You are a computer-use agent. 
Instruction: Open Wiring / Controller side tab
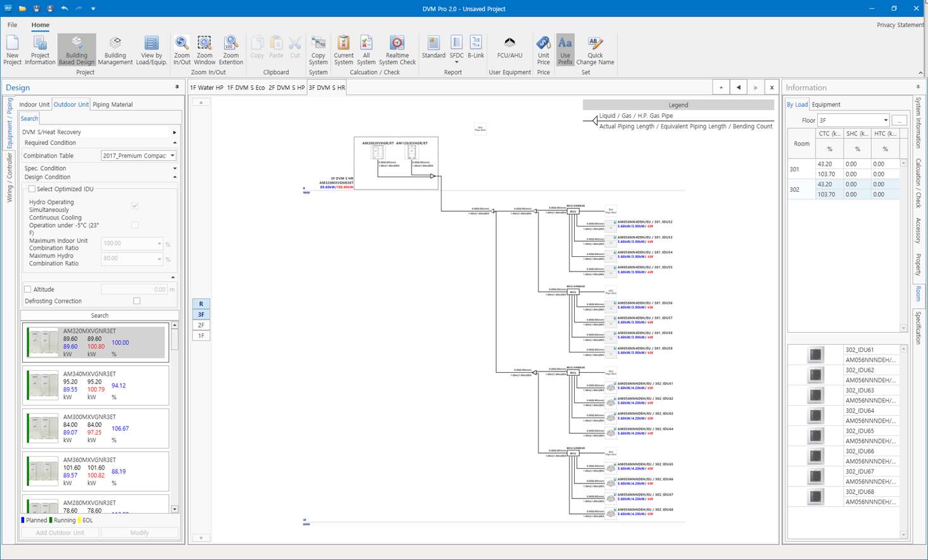[x=9, y=177]
